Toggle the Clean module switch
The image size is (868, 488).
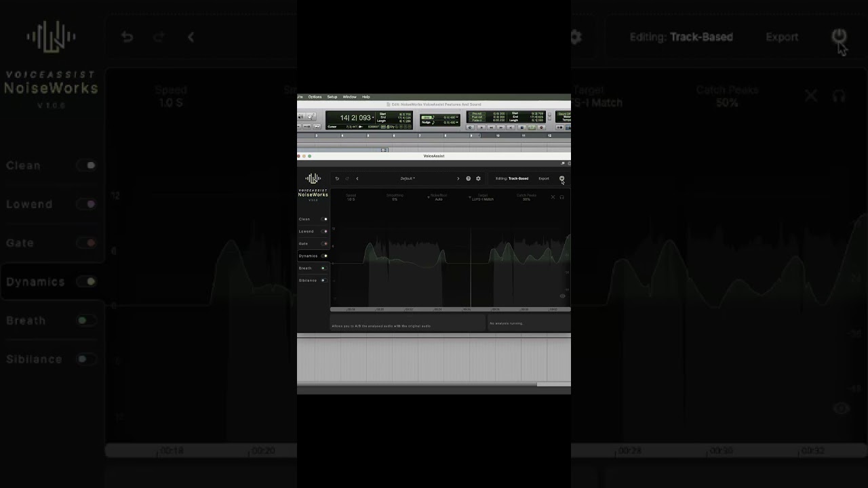coord(324,219)
